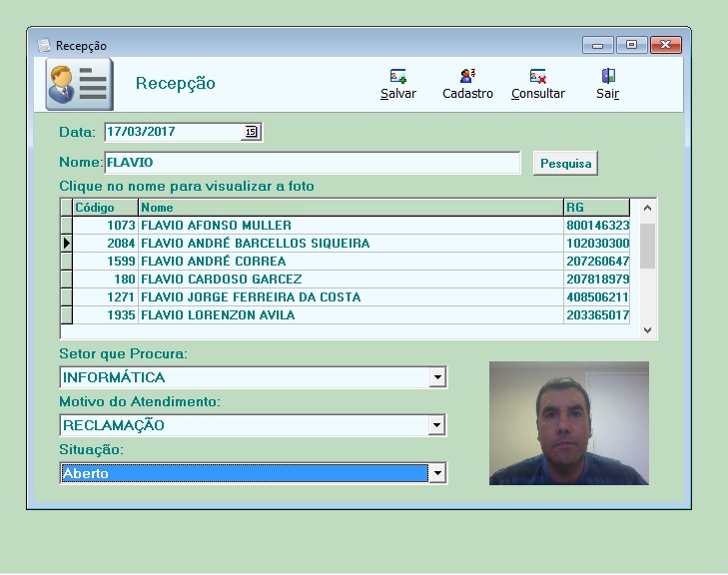Select FLAVIO CARDOSO GARCEZ in the list
The width and height of the screenshot is (728, 575).
[222, 280]
